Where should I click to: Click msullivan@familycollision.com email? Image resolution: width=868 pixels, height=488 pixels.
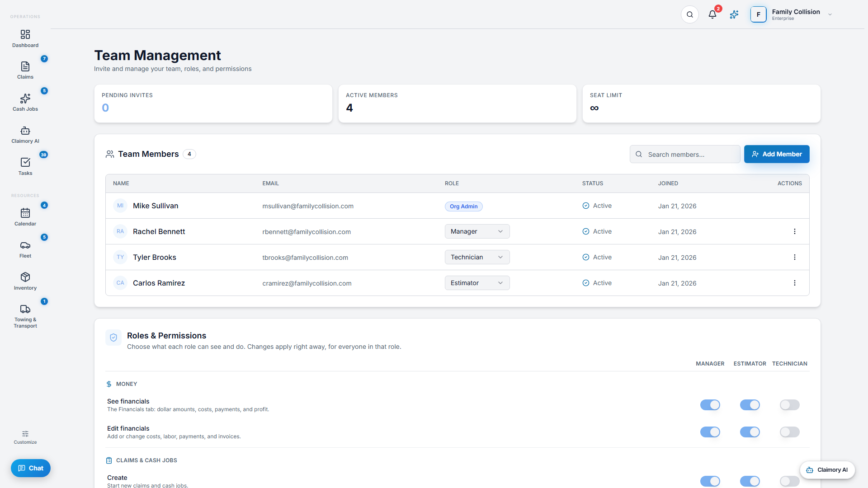tap(308, 206)
